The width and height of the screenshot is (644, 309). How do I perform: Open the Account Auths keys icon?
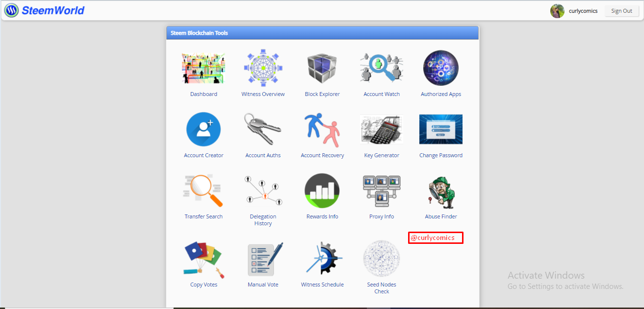tap(263, 129)
